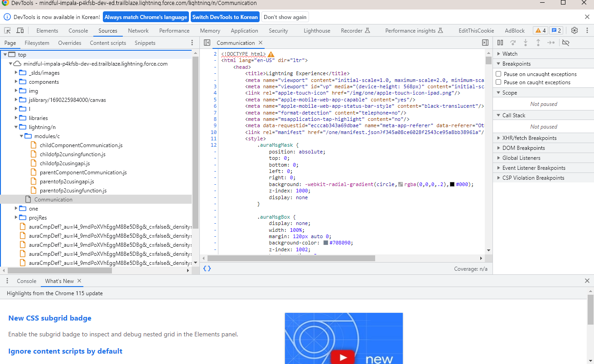The width and height of the screenshot is (594, 364).
Task: Click the warnings count badge showing 4
Action: tap(541, 30)
